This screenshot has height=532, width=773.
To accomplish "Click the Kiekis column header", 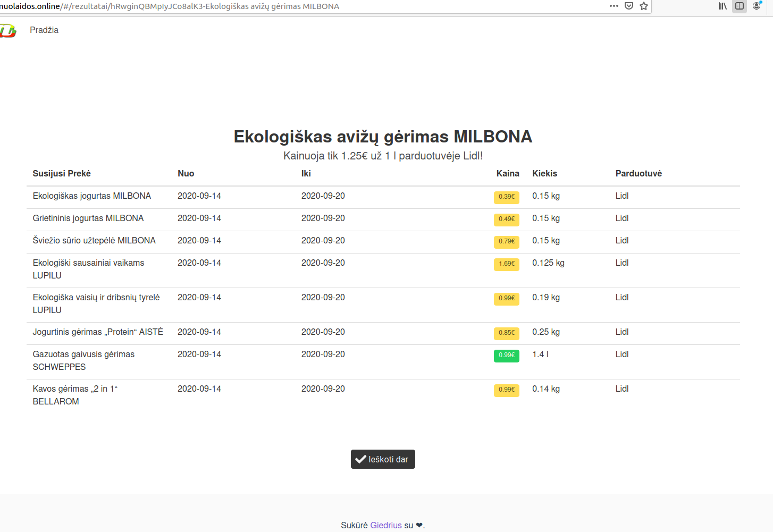I will point(545,173).
